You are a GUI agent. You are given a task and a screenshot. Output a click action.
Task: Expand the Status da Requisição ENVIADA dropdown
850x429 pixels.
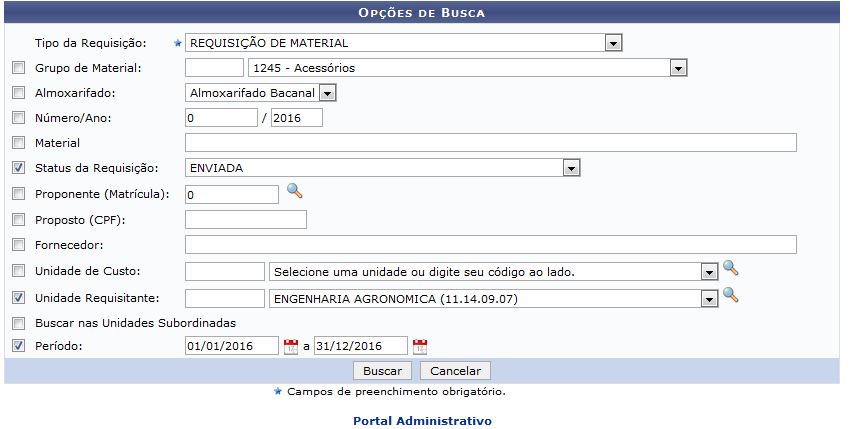point(571,168)
